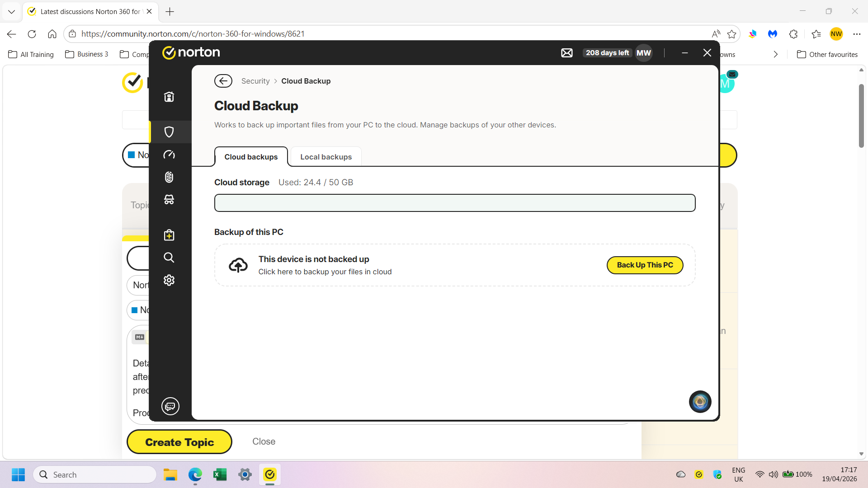Click the NW browser profile avatar
Viewport: 868px width, 488px height.
tap(836, 34)
